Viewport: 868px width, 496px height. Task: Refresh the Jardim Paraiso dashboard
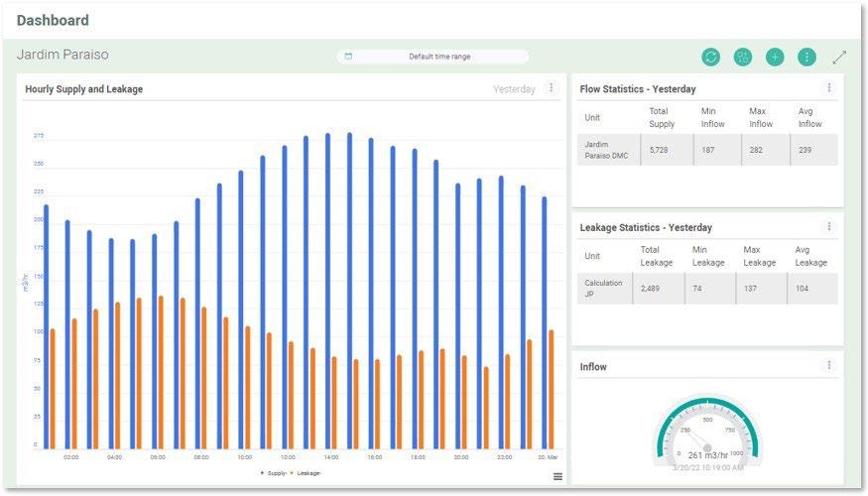click(711, 57)
